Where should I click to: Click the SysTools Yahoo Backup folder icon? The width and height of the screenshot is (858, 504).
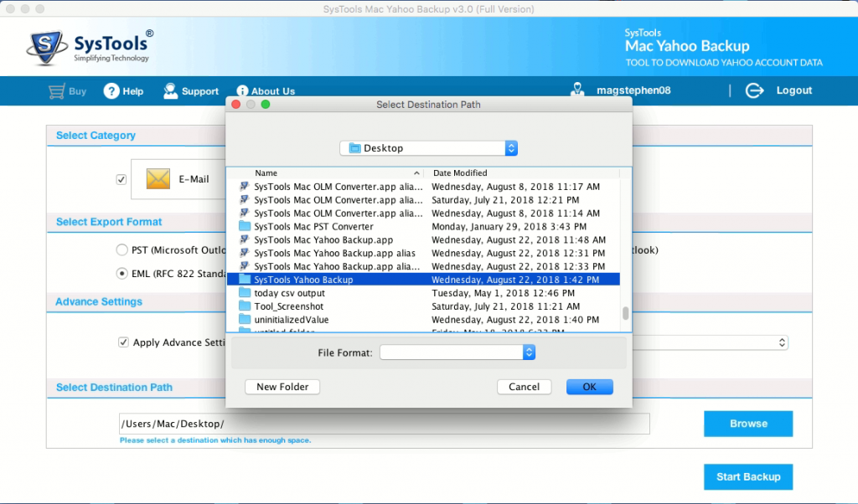(x=245, y=280)
